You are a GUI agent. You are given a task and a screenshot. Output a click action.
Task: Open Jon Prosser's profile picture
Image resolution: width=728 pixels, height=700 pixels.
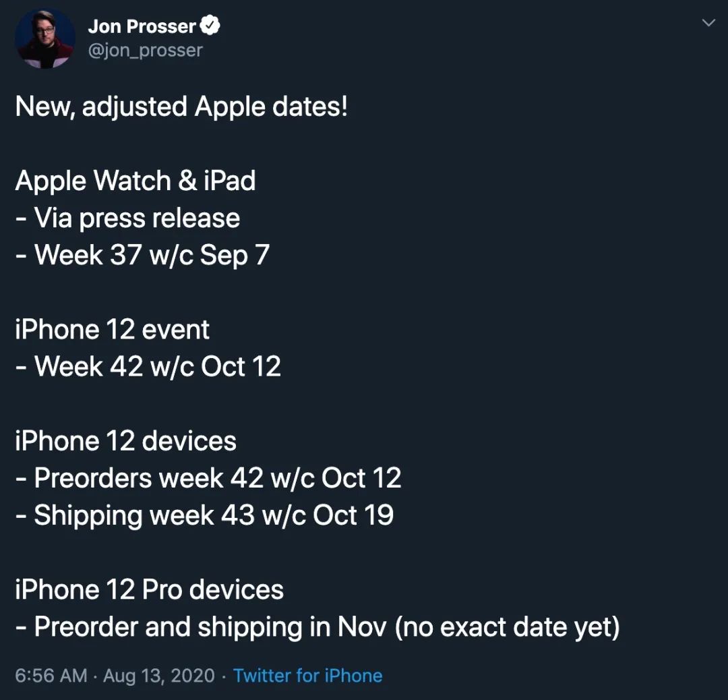tap(45, 39)
